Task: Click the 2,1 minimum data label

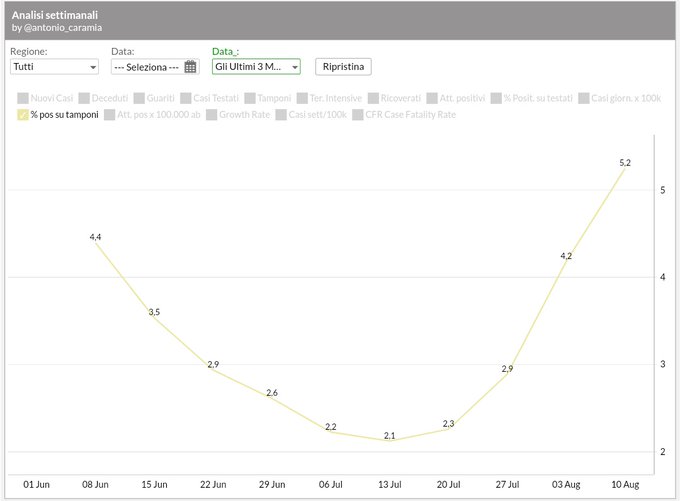Action: coord(389,436)
